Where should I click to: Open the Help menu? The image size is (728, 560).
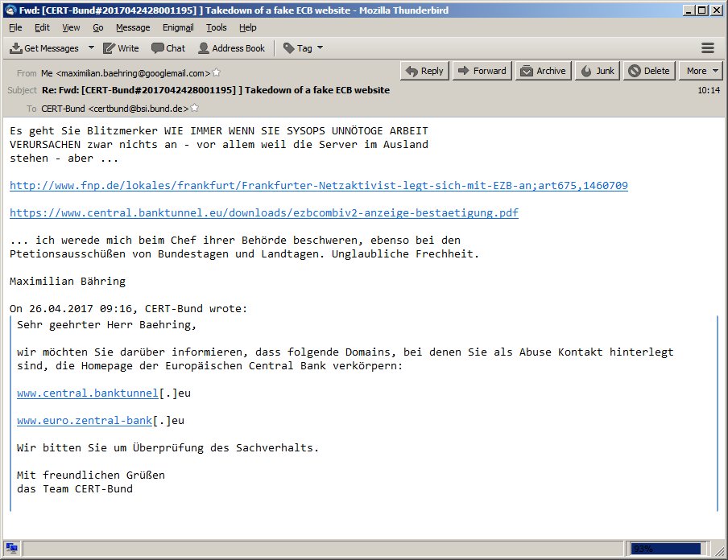248,28
